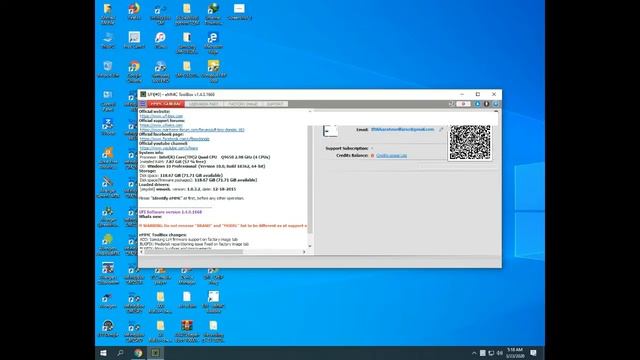This screenshot has width=640, height=360.
Task: Open the official website link
Action: coord(161,116)
